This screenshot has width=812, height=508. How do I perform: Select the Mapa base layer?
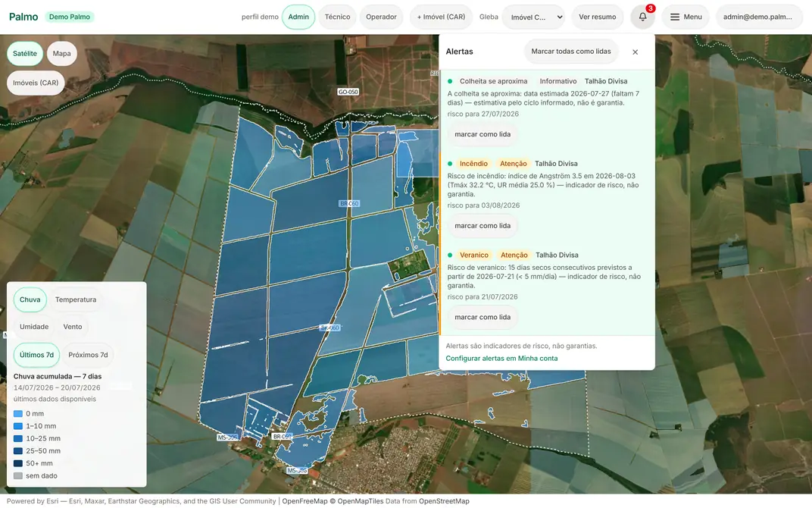click(61, 53)
